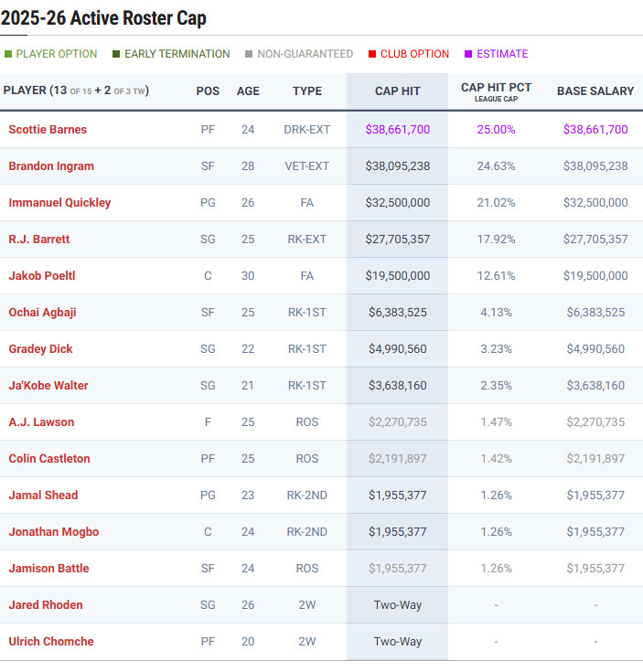This screenshot has width=643, height=672.
Task: Click Two-Way cap hit for Ulrich Chomche
Action: pos(397,642)
